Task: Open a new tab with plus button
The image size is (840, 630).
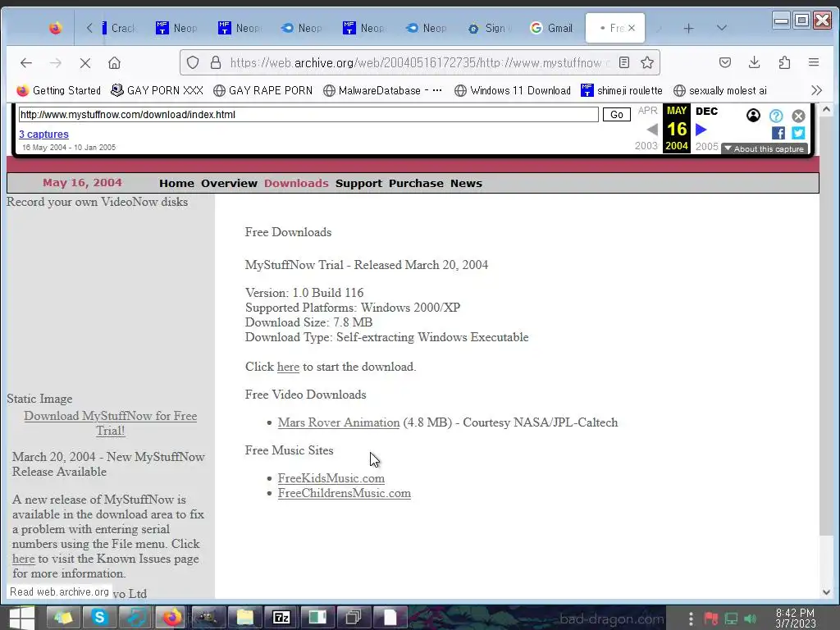Action: tap(688, 29)
